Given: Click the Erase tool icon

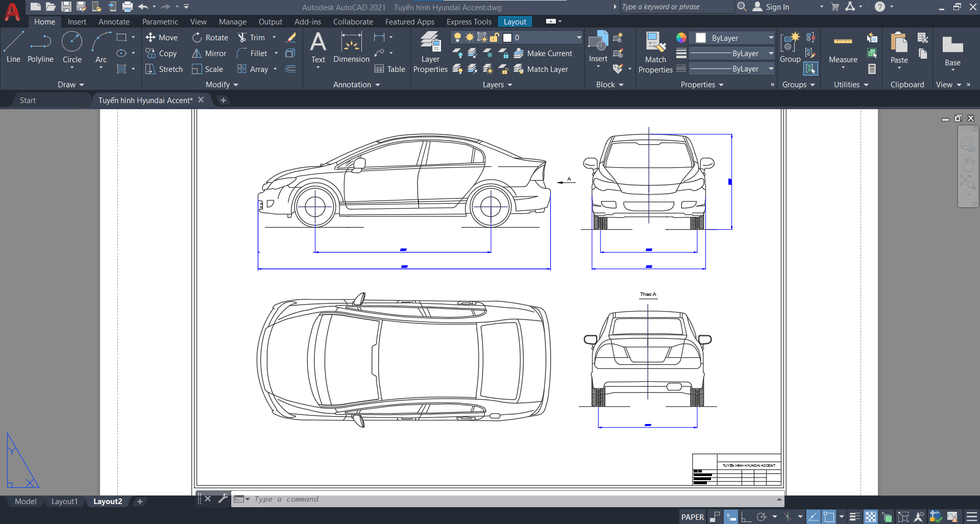Looking at the screenshot, I should click(x=291, y=37).
